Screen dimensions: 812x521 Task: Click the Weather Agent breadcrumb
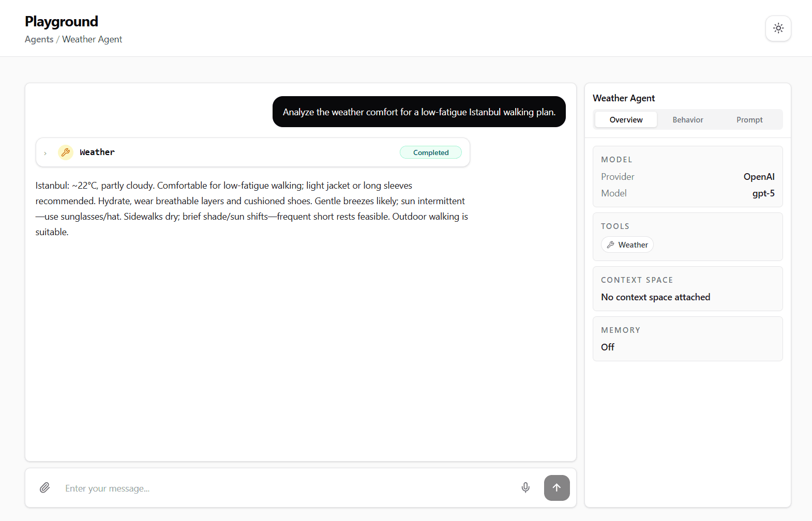tap(92, 39)
